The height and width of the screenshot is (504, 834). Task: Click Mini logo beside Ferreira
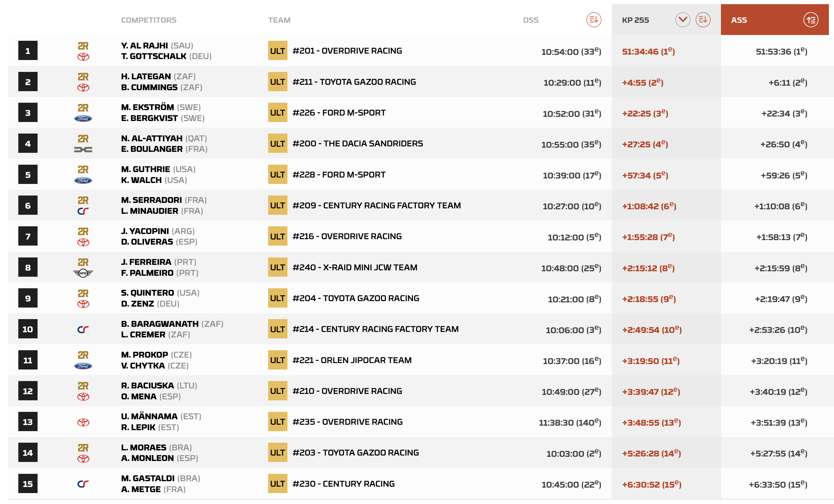point(83,273)
